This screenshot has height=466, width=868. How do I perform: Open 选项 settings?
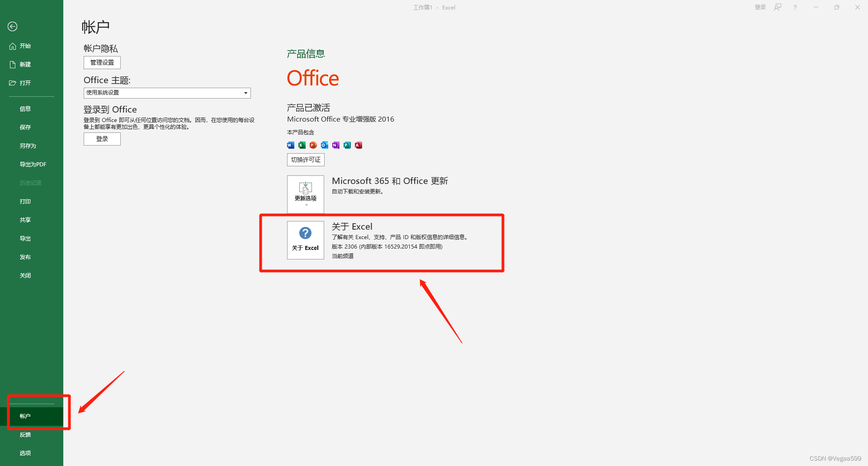click(32, 453)
